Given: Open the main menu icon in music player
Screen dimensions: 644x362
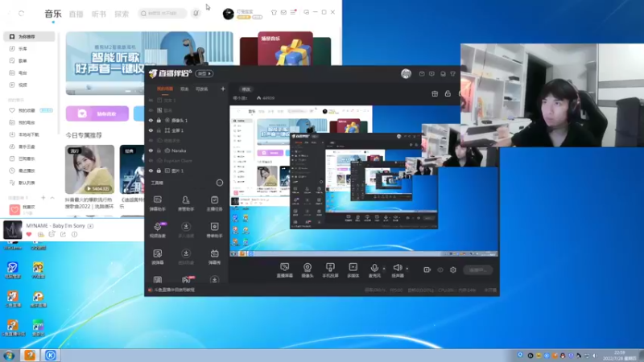Looking at the screenshot, I should point(293,12).
